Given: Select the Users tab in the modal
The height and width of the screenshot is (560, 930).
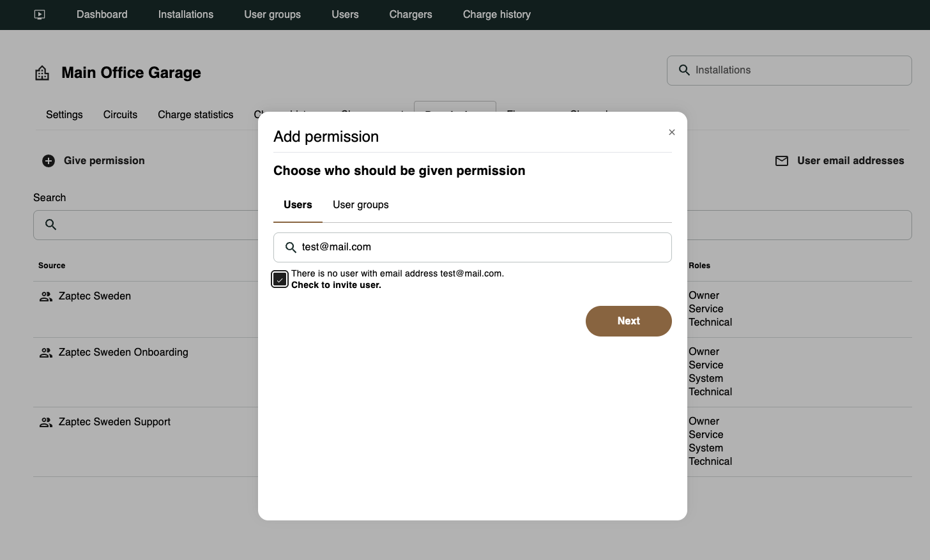Looking at the screenshot, I should point(298,204).
